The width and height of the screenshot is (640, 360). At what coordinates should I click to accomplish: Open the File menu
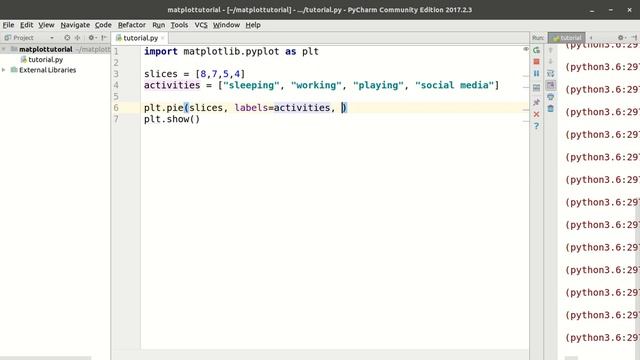[x=8, y=25]
